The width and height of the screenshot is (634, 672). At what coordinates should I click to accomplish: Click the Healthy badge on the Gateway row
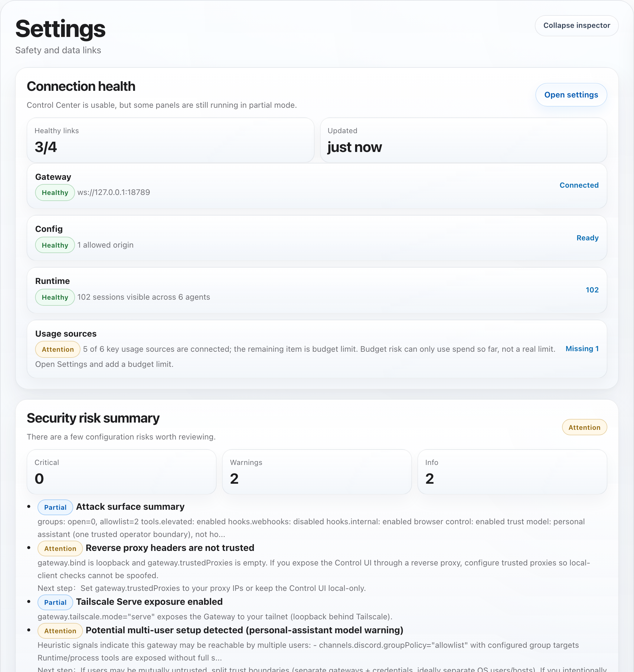click(x=55, y=193)
